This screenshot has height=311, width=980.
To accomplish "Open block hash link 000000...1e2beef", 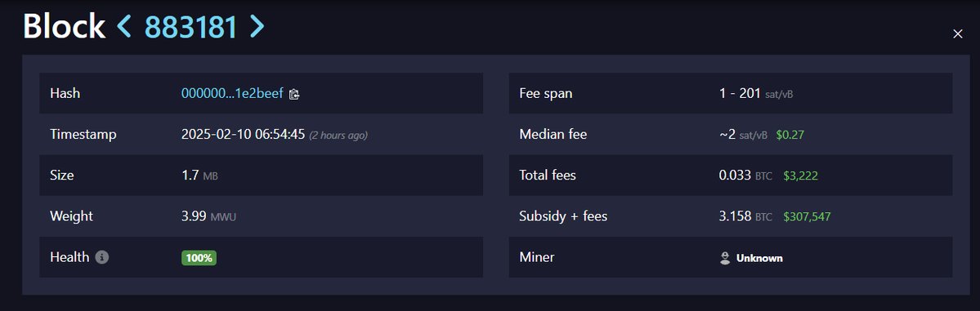I will click(x=232, y=93).
